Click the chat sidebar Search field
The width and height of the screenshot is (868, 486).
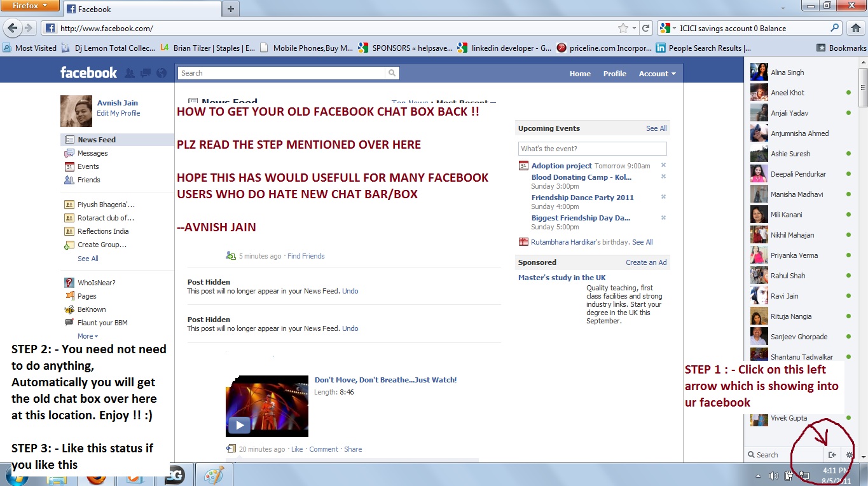[x=783, y=455]
